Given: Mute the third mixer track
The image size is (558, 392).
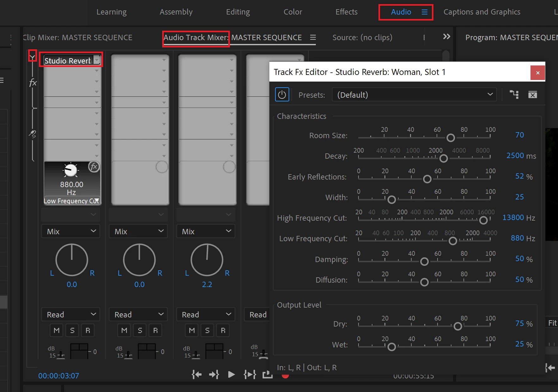Looking at the screenshot, I should click(x=192, y=330).
